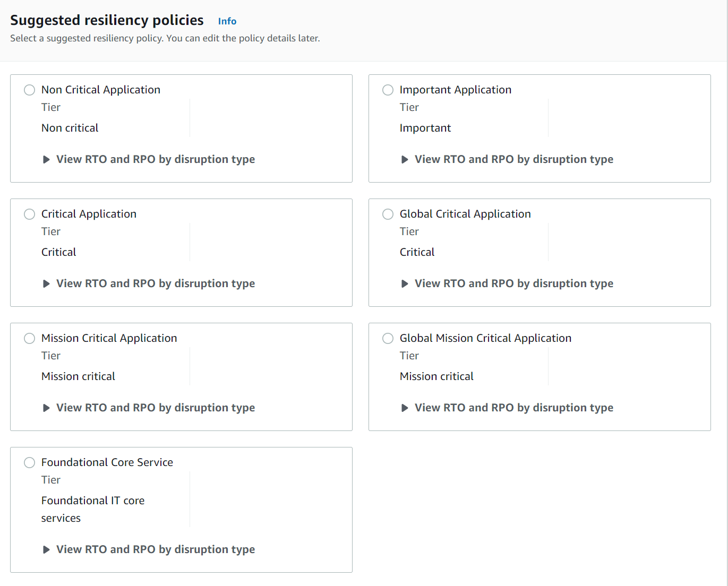Select the Non Critical Application radio button

tap(29, 90)
